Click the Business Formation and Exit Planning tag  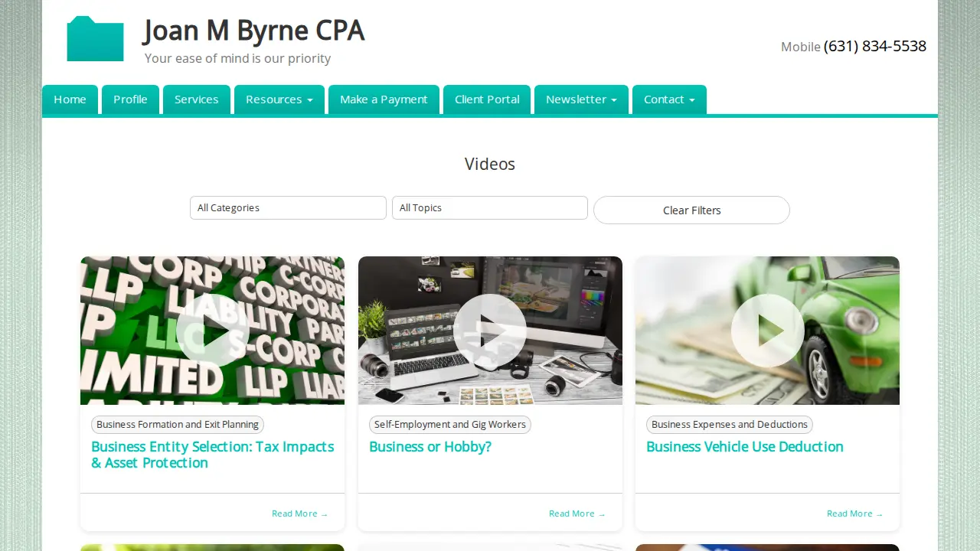178,425
